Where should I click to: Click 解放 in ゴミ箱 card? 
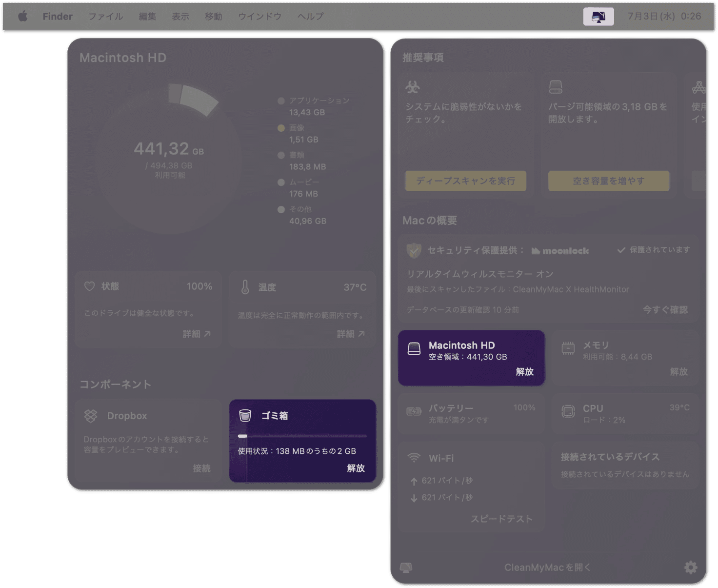356,468
